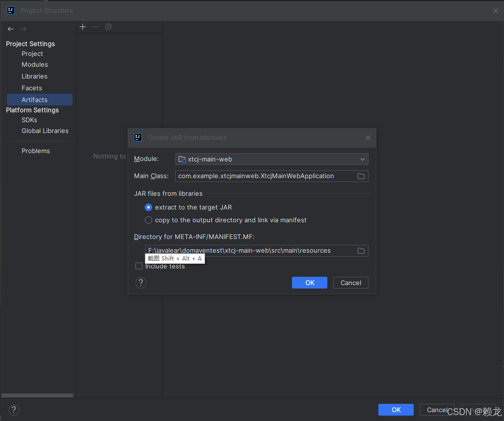Click the forward navigation arrow
This screenshot has width=504, height=421.
click(x=24, y=29)
